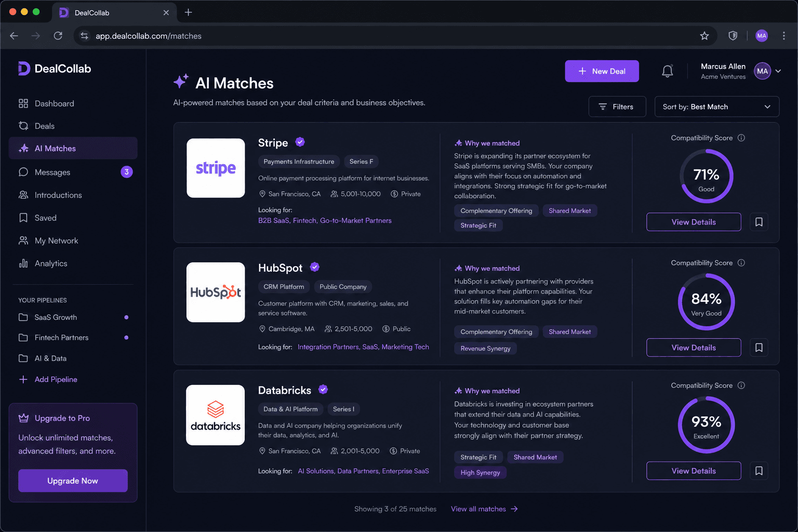Open Messages in the sidebar
Viewport: 798px width, 532px height.
click(x=73, y=172)
